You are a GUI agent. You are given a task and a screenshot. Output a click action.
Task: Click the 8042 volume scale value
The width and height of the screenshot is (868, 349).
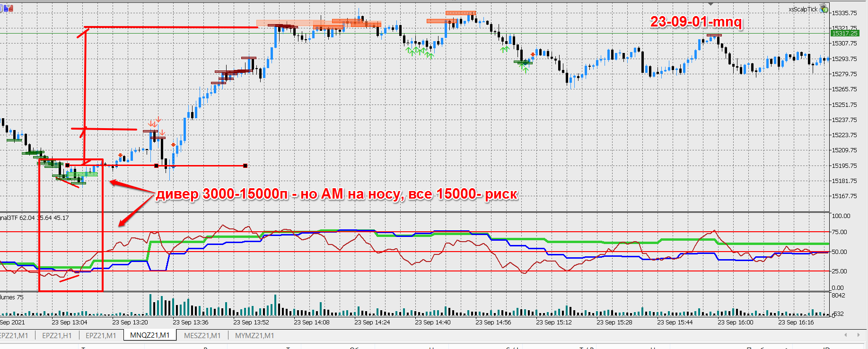click(838, 295)
